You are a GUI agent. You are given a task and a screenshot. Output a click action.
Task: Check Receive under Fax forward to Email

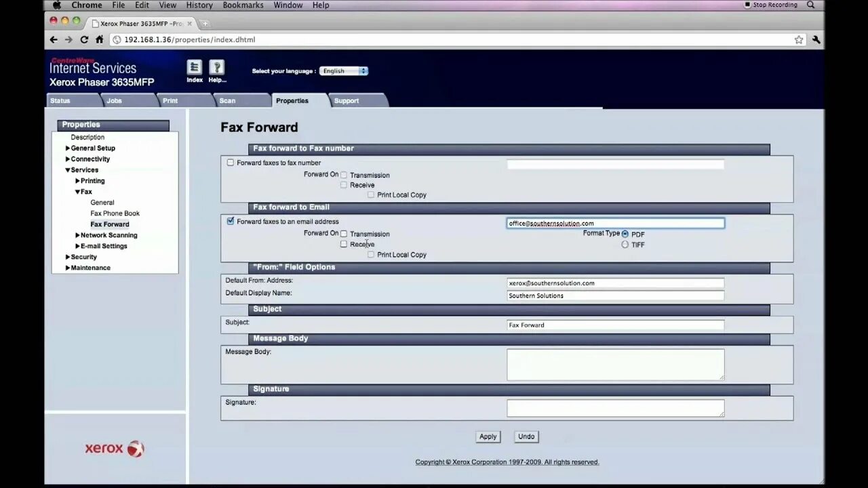pyautogui.click(x=344, y=244)
